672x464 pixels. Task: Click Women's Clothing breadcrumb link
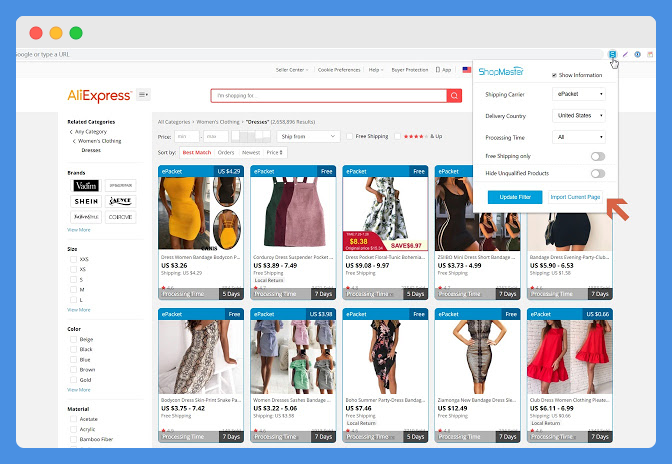[218, 122]
